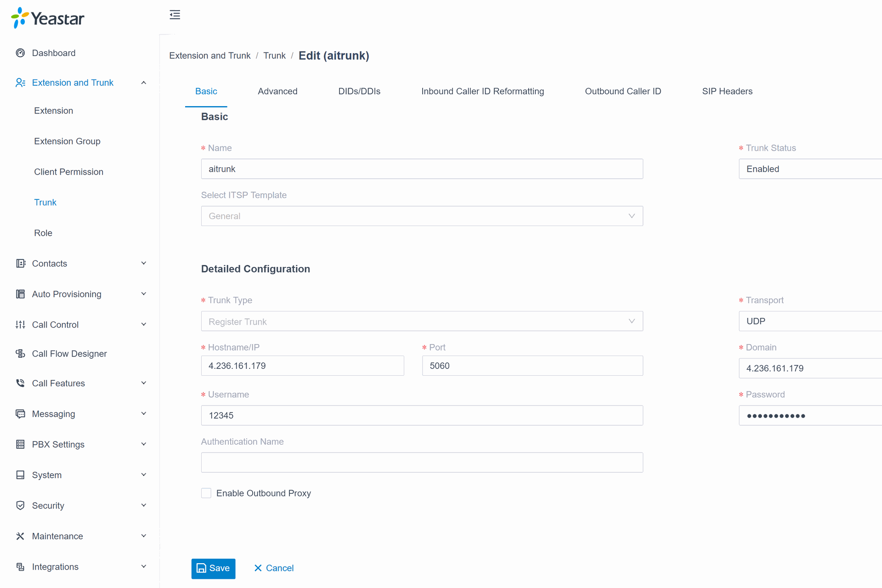Screen dimensions: 882x588
Task: Open the SIP Headers tab
Action: pyautogui.click(x=727, y=91)
